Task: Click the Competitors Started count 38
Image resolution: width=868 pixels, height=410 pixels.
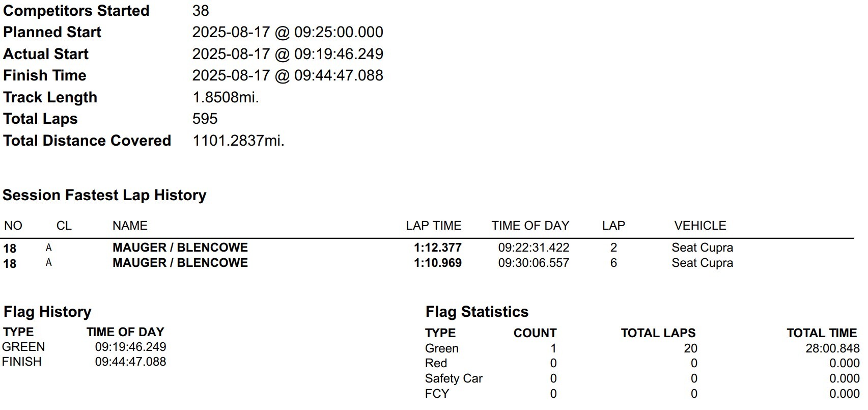Action: pos(201,11)
